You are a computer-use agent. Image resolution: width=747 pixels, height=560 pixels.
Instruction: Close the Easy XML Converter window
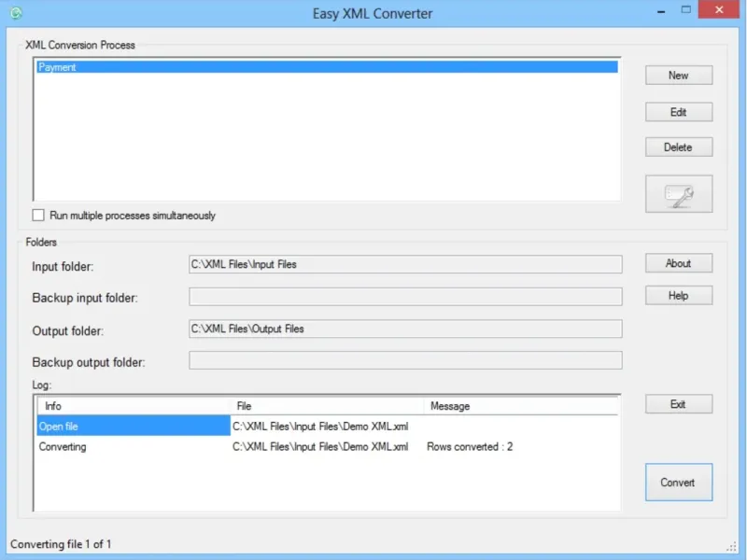point(719,9)
